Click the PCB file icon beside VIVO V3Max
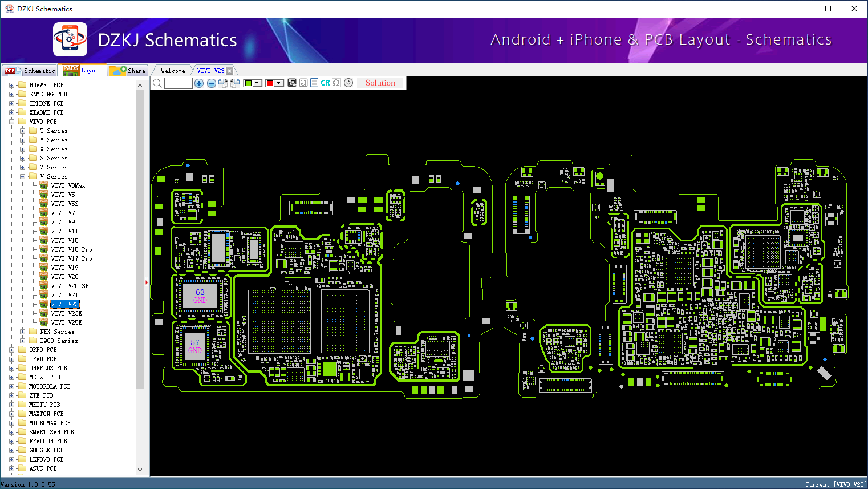The width and height of the screenshot is (868, 489). (44, 185)
